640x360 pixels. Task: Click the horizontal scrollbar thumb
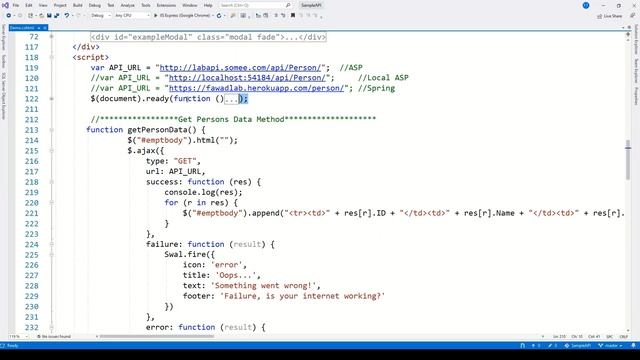click(157, 337)
